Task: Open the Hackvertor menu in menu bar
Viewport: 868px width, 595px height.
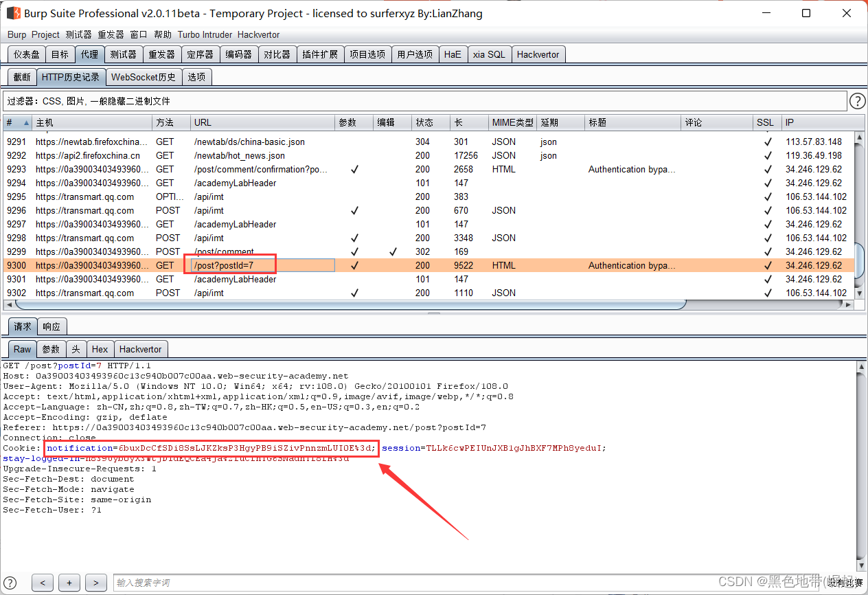Action: pyautogui.click(x=258, y=34)
